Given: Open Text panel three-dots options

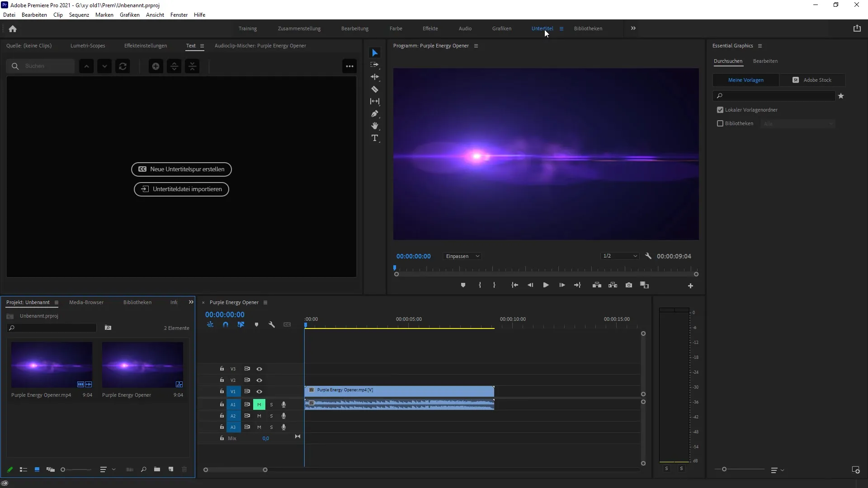Looking at the screenshot, I should 349,66.
